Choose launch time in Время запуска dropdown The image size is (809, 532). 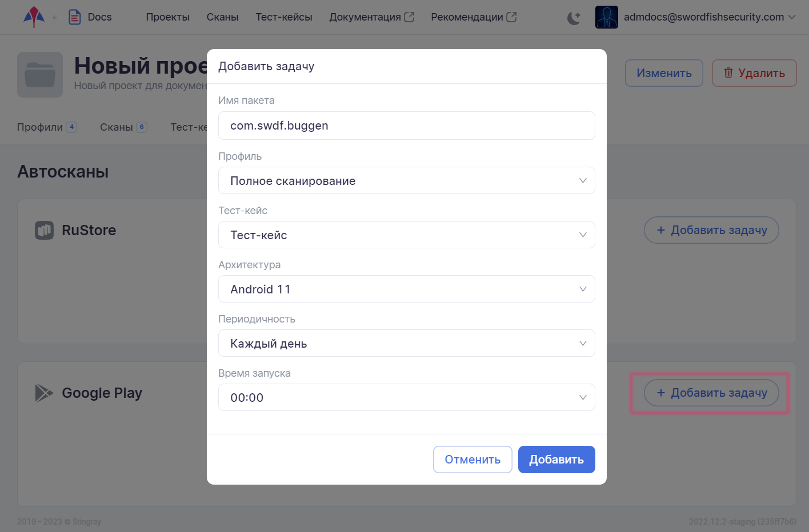pos(406,398)
